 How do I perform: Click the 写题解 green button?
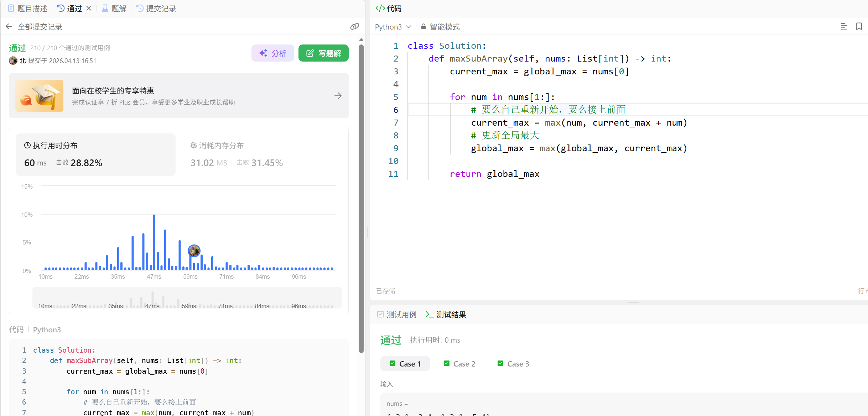pyautogui.click(x=323, y=53)
